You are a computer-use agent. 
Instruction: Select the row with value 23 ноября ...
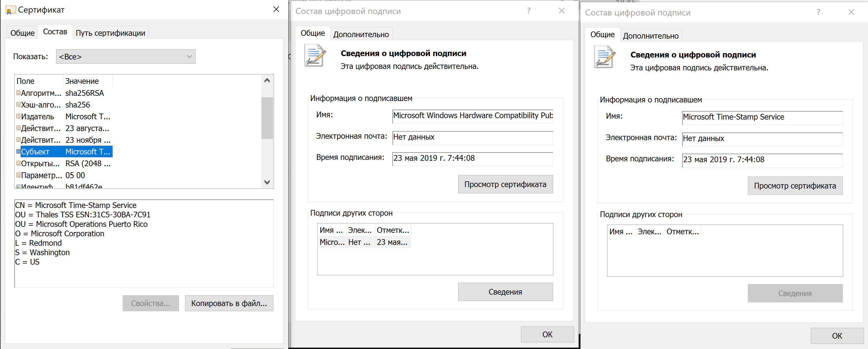(64, 140)
